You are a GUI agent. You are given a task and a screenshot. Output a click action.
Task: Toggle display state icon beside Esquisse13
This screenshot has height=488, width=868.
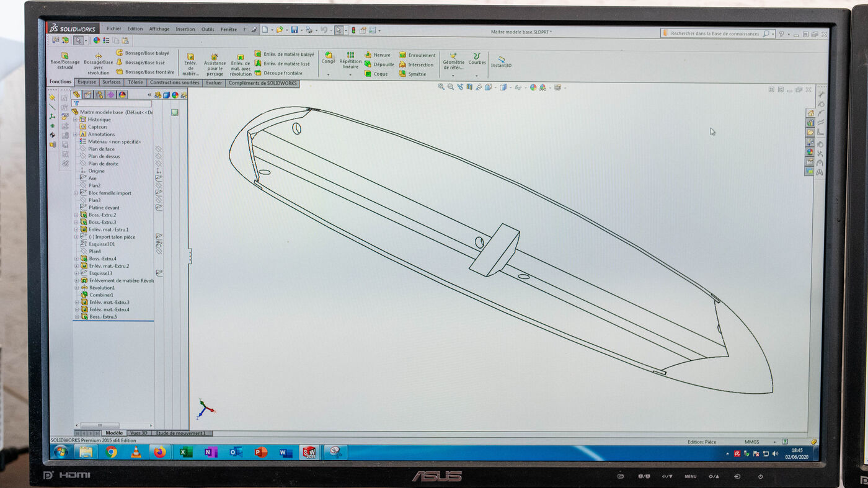pos(159,273)
